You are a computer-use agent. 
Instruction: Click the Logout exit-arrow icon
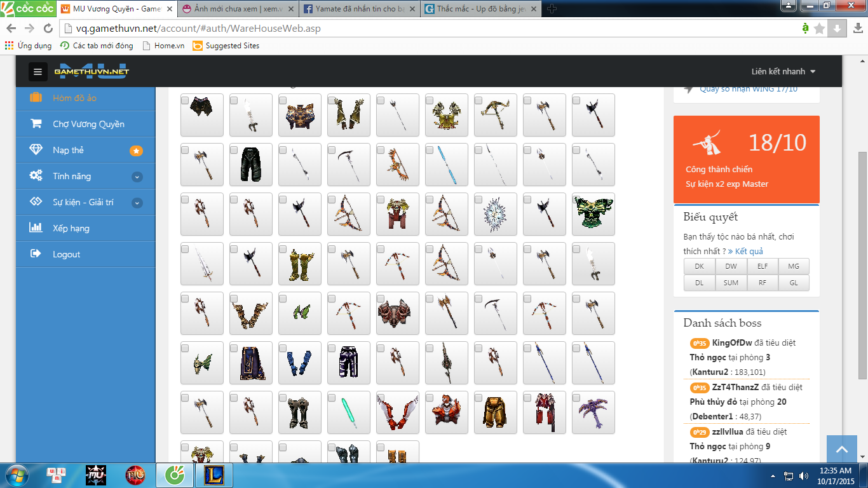click(36, 254)
